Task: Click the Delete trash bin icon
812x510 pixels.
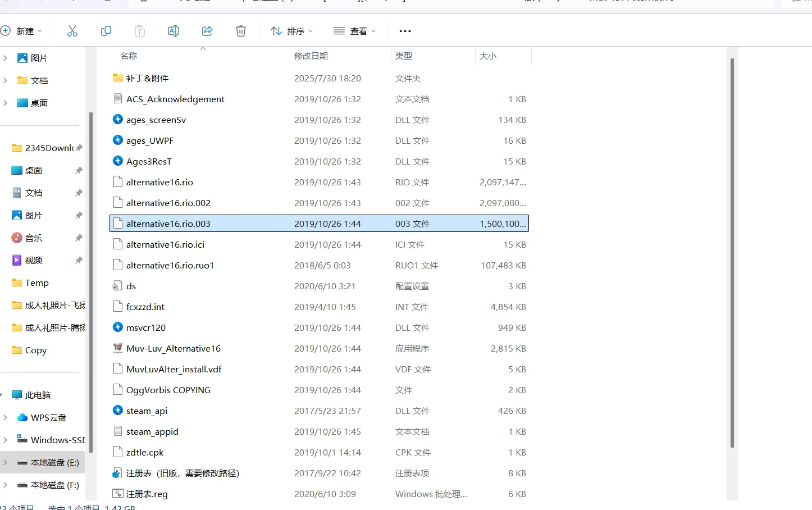Action: pos(241,31)
